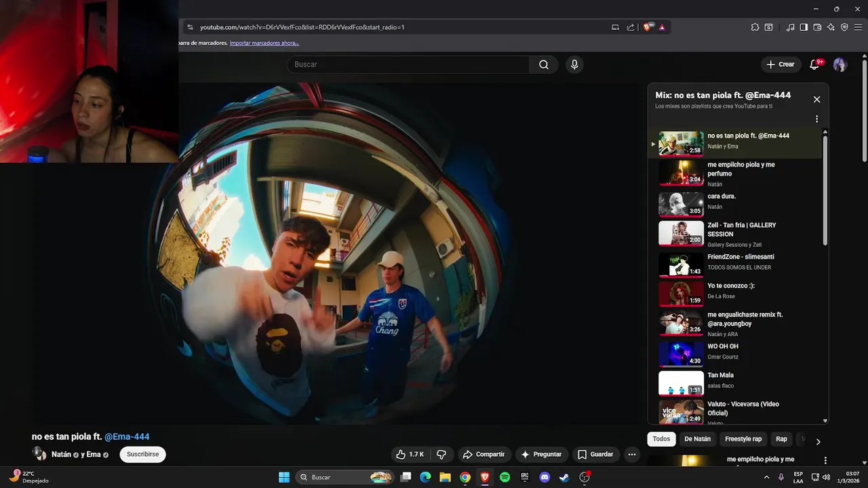Like the video with thumbs up
This screenshot has height=488, width=868.
(x=410, y=454)
